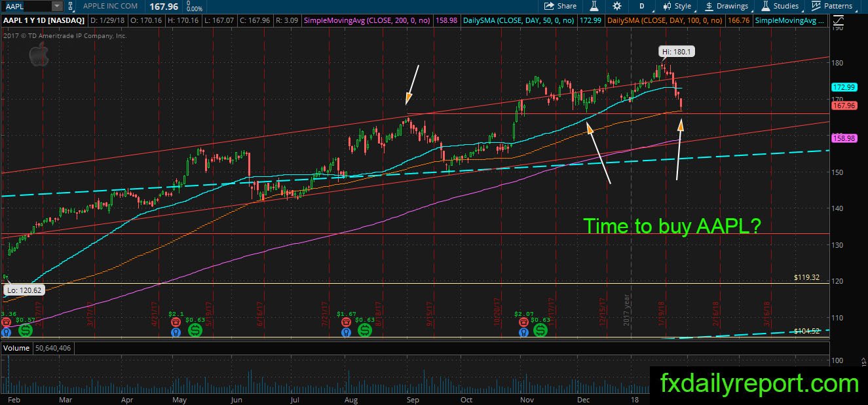
Task: Click the August dividend dollar icon
Action: click(365, 331)
